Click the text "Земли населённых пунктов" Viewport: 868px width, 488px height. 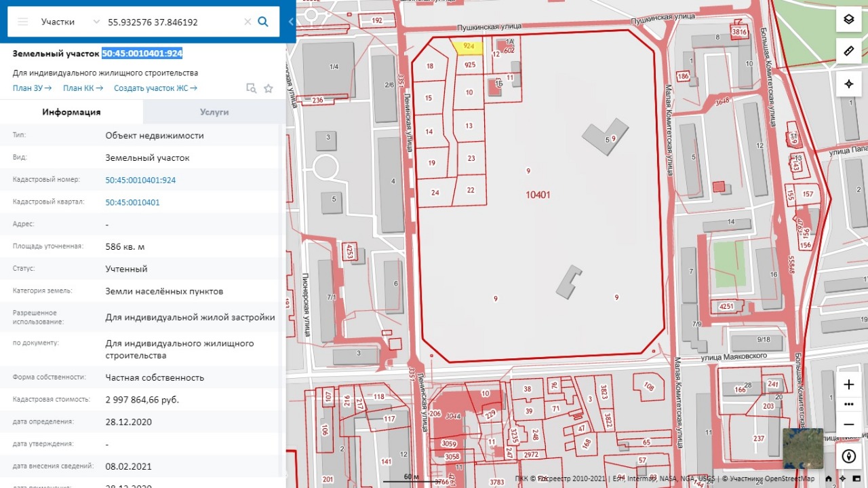pyautogui.click(x=164, y=291)
